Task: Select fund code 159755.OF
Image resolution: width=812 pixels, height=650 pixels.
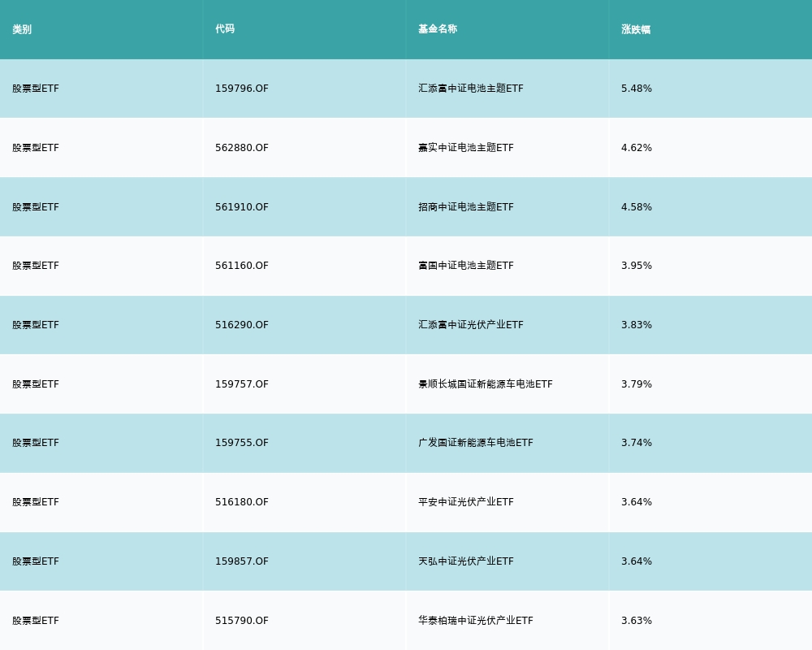Action: [x=242, y=443]
